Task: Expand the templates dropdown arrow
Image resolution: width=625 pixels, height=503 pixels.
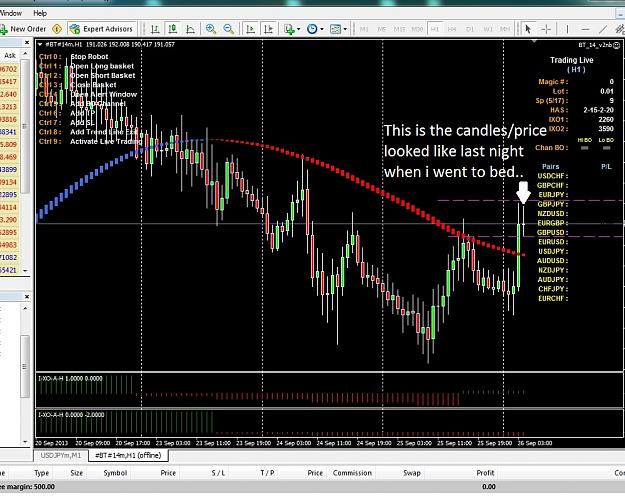Action: click(345, 29)
